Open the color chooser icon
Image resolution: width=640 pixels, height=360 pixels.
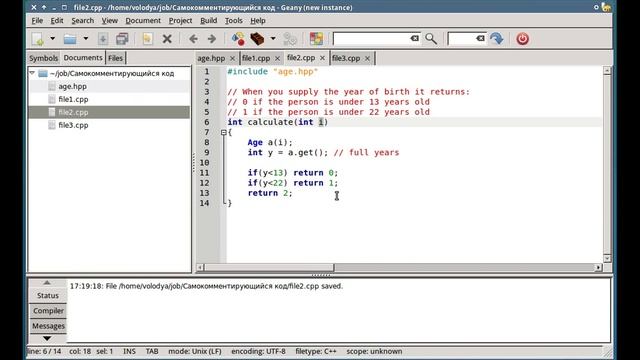[316, 39]
